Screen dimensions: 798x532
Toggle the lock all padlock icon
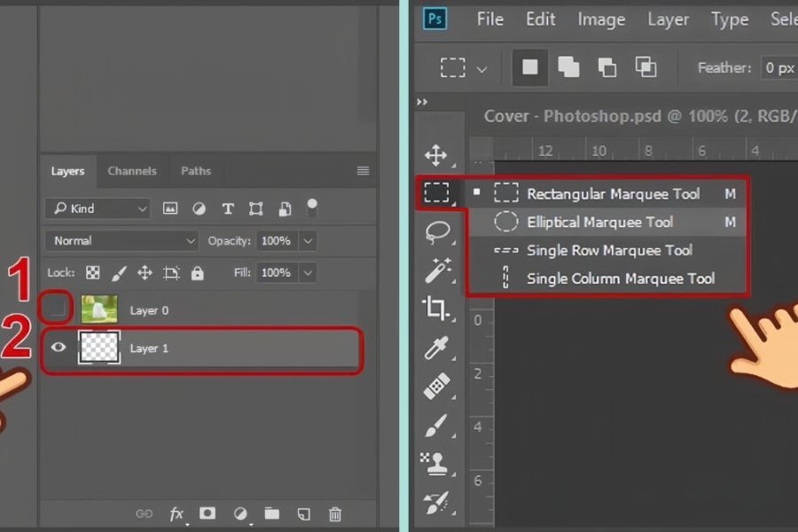click(x=197, y=273)
